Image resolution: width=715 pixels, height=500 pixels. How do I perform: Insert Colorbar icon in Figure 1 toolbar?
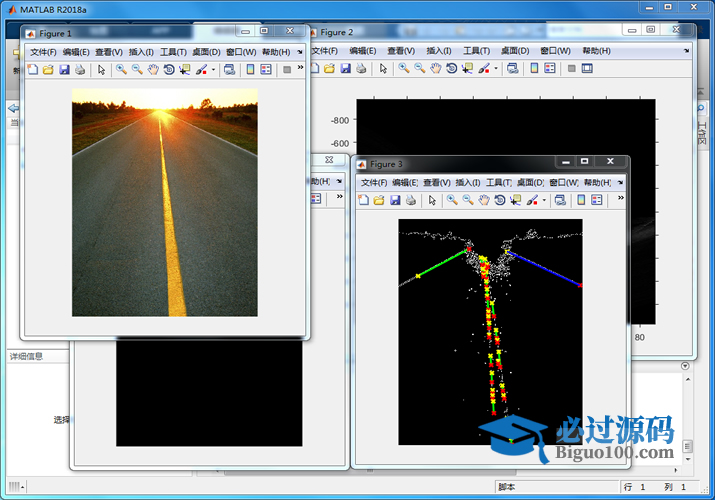click(250, 70)
